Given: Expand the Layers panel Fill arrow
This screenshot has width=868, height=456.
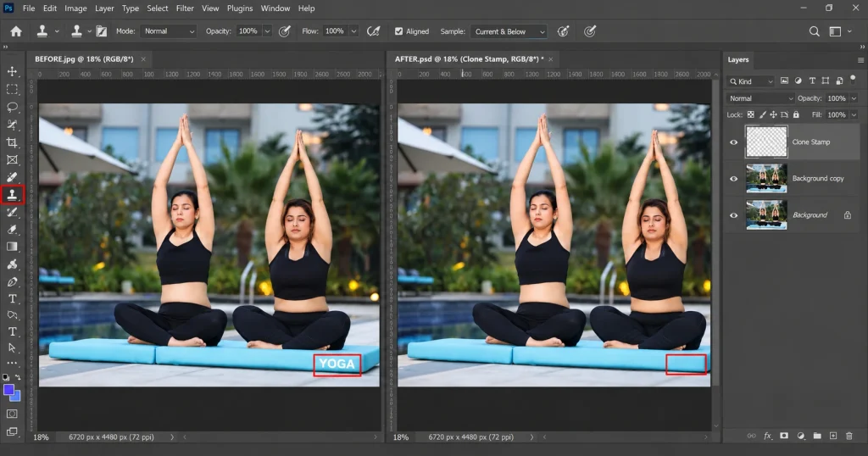Looking at the screenshot, I should point(854,114).
